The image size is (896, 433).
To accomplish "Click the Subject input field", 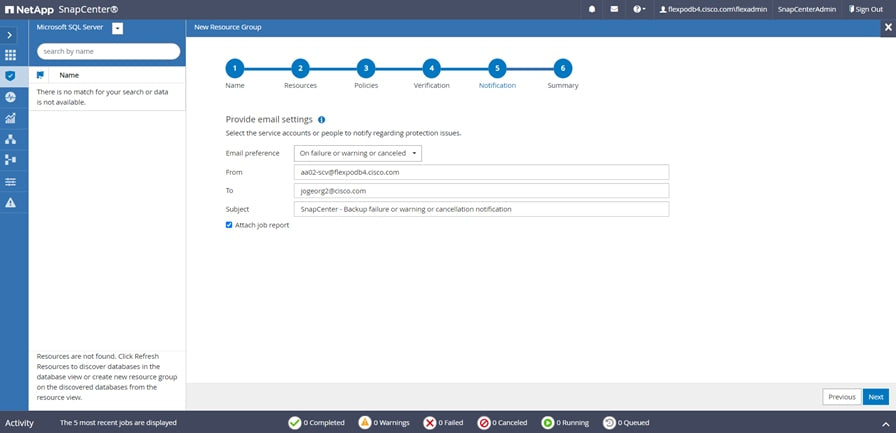I will click(x=481, y=209).
